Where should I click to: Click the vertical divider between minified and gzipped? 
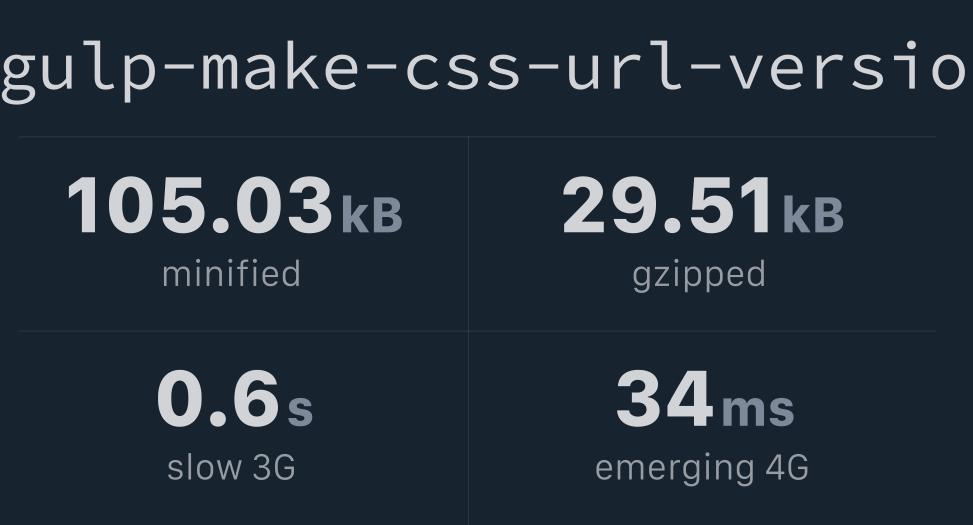click(x=469, y=233)
